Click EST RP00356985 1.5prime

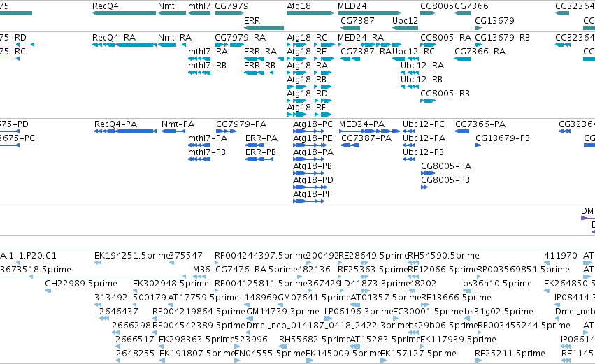(479, 277)
